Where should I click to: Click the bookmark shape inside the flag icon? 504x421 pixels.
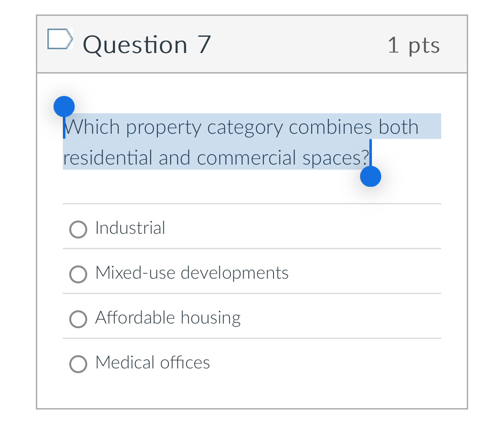tap(60, 39)
